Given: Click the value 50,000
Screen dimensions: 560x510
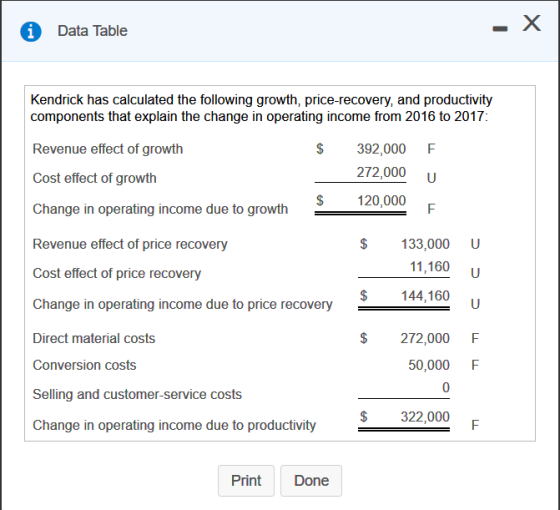Looking at the screenshot, I should pos(429,365).
